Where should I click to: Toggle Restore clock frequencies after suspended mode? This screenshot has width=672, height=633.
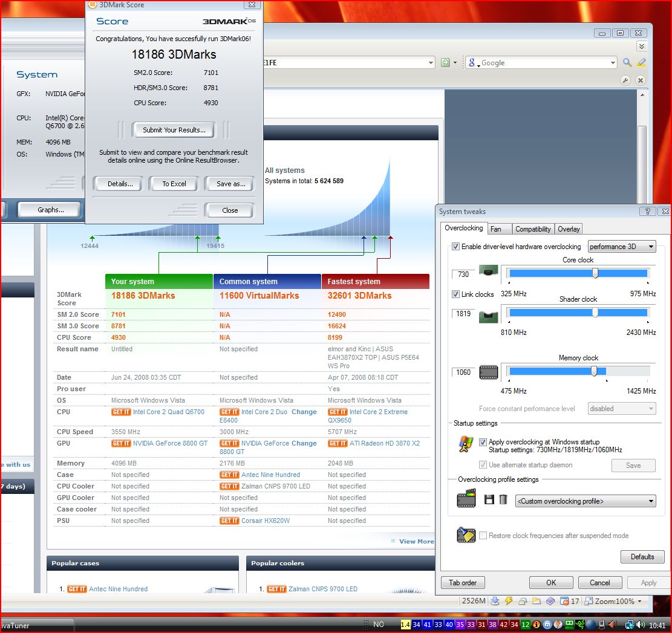(x=483, y=535)
